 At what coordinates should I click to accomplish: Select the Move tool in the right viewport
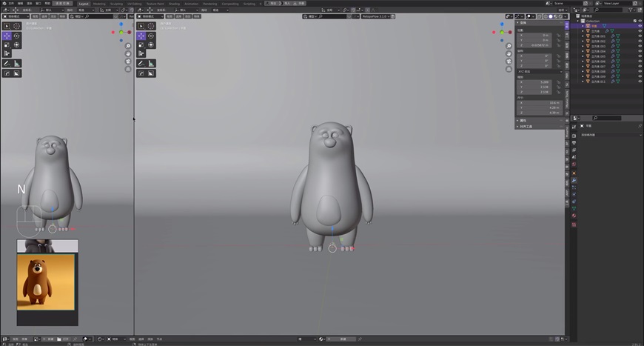(141, 36)
